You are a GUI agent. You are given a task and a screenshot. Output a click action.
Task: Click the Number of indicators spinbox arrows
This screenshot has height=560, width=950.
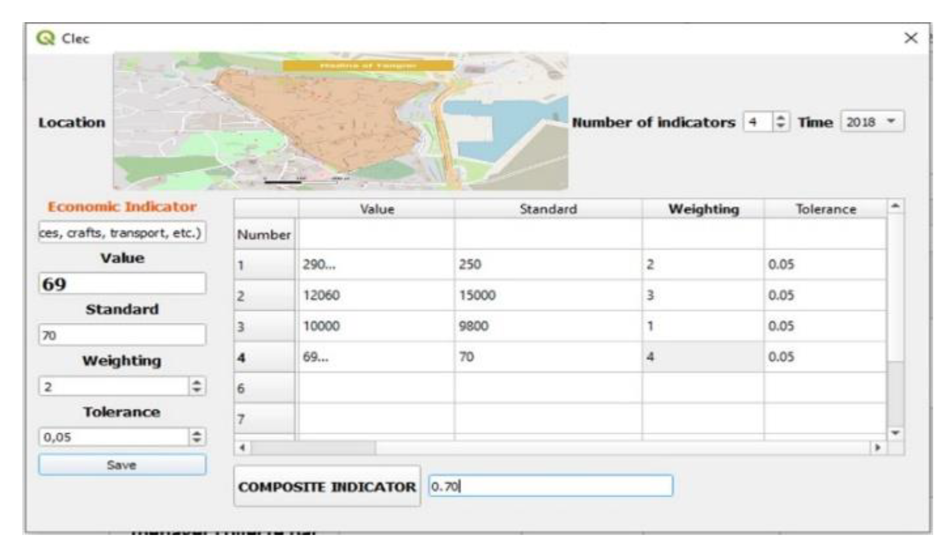781,122
